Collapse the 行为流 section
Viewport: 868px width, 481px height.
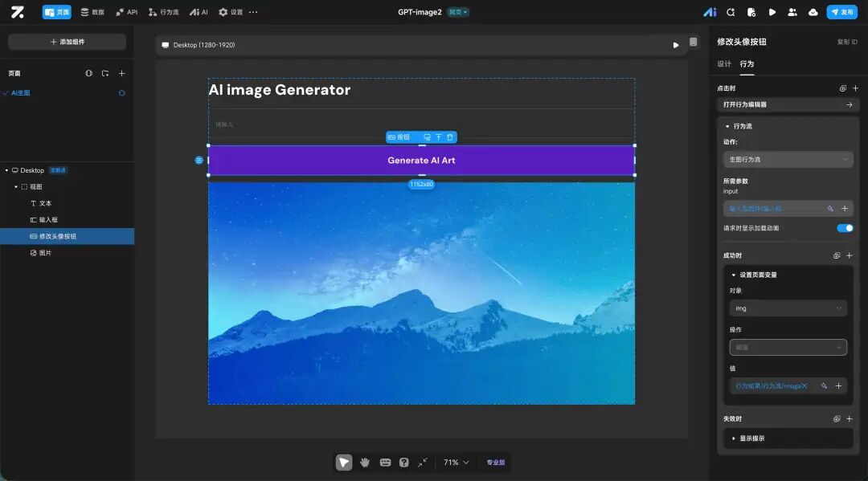click(x=727, y=127)
